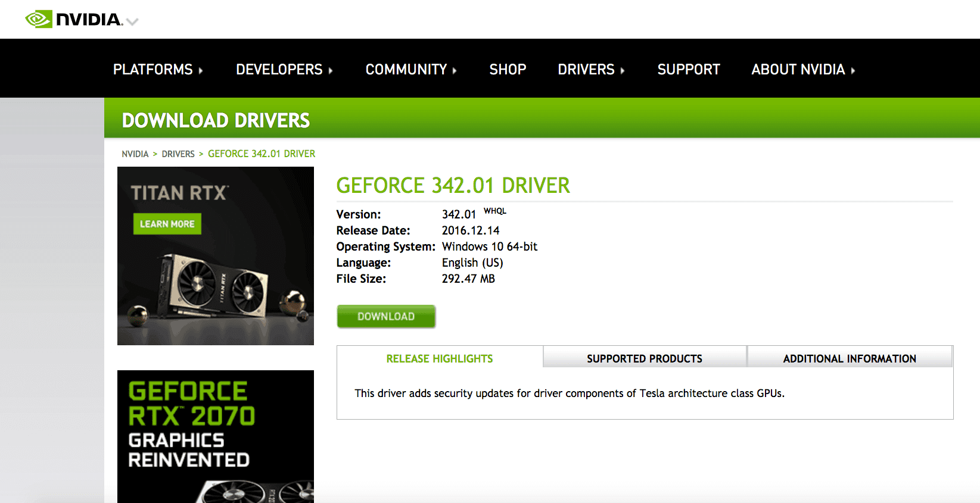Click the English (US) language value
Screen dimensions: 980x503
[472, 263]
